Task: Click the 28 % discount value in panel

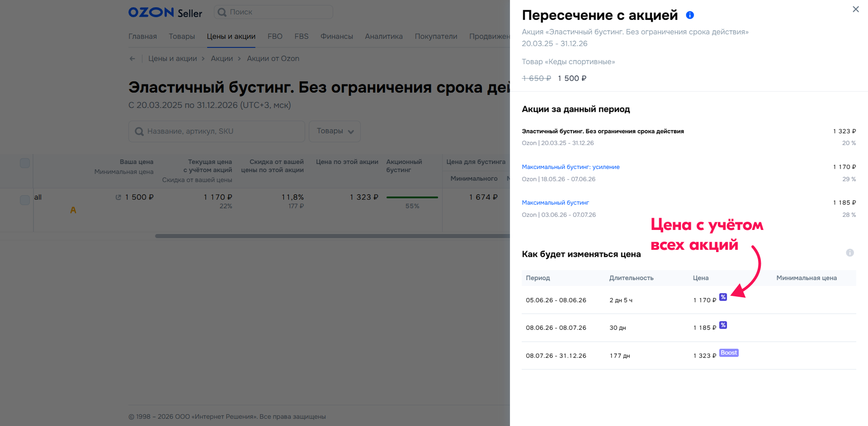Action: tap(849, 215)
